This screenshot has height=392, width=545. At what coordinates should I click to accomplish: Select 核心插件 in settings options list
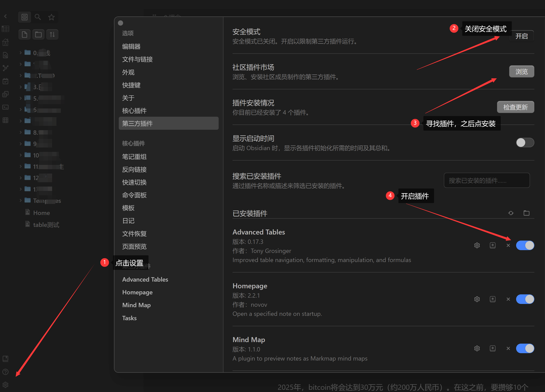click(x=134, y=111)
